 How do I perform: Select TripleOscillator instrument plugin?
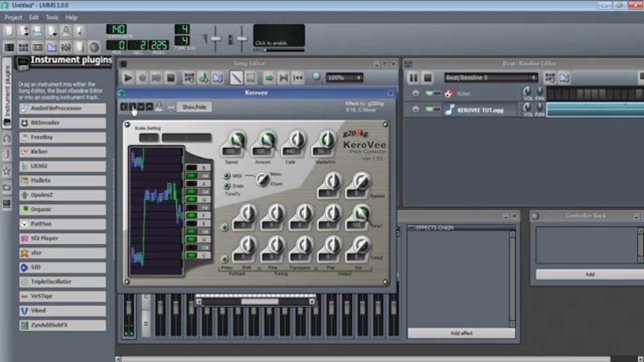tap(63, 282)
